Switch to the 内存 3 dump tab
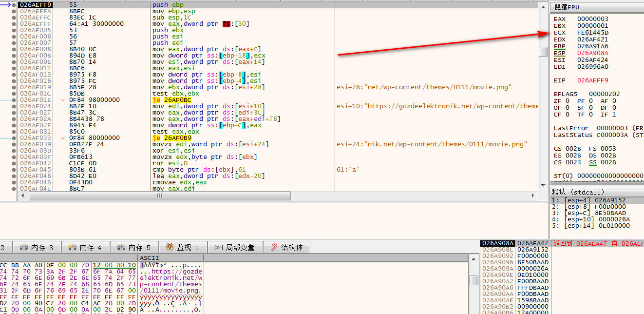644x314 pixels. (x=37, y=247)
